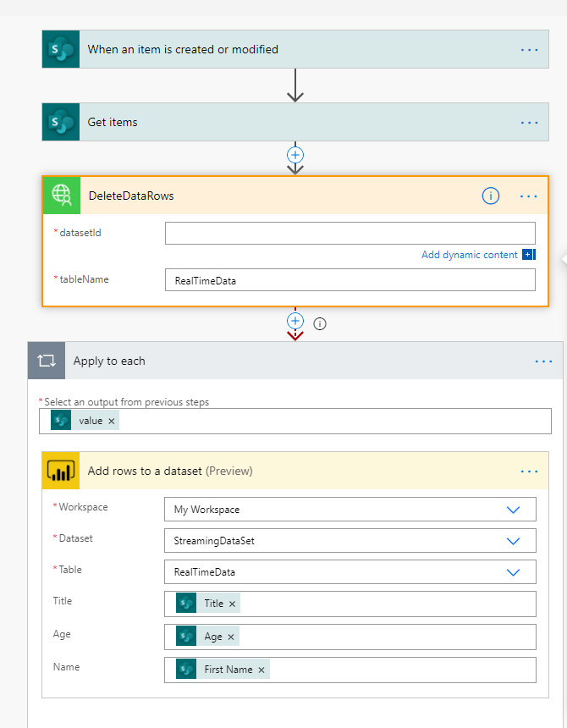Viewport: 567px width, 728px height.
Task: Open DeleteDataRows more options menu
Action: click(529, 196)
